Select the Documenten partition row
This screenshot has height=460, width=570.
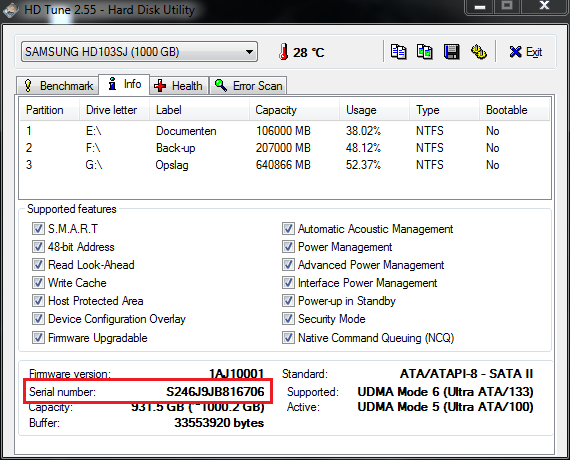click(x=285, y=131)
